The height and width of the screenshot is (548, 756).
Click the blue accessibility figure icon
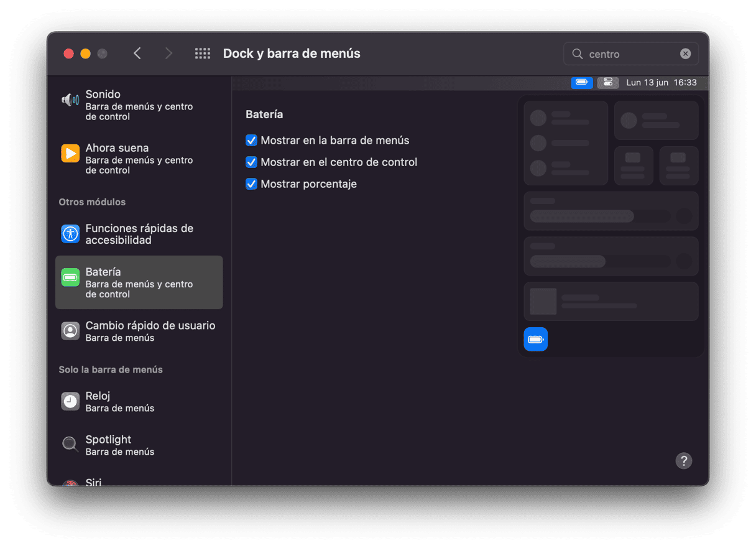point(70,234)
